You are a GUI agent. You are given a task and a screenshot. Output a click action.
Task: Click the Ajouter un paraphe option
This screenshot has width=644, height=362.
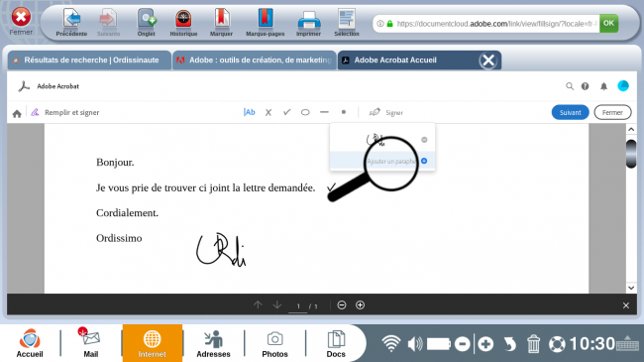tap(382, 161)
